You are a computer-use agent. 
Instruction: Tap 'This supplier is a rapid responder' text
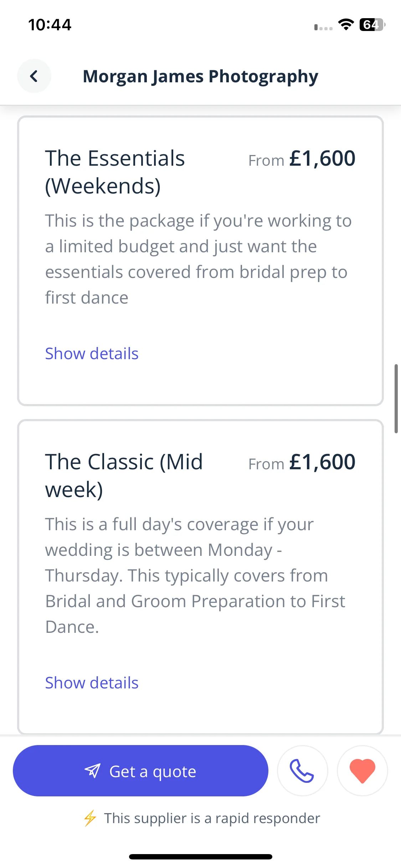coord(212,818)
